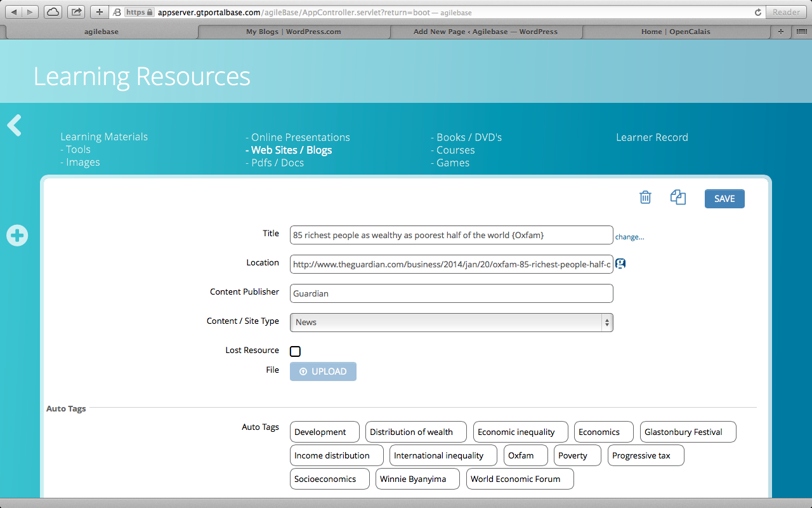Click into the Content Publisher field

pyautogui.click(x=451, y=293)
